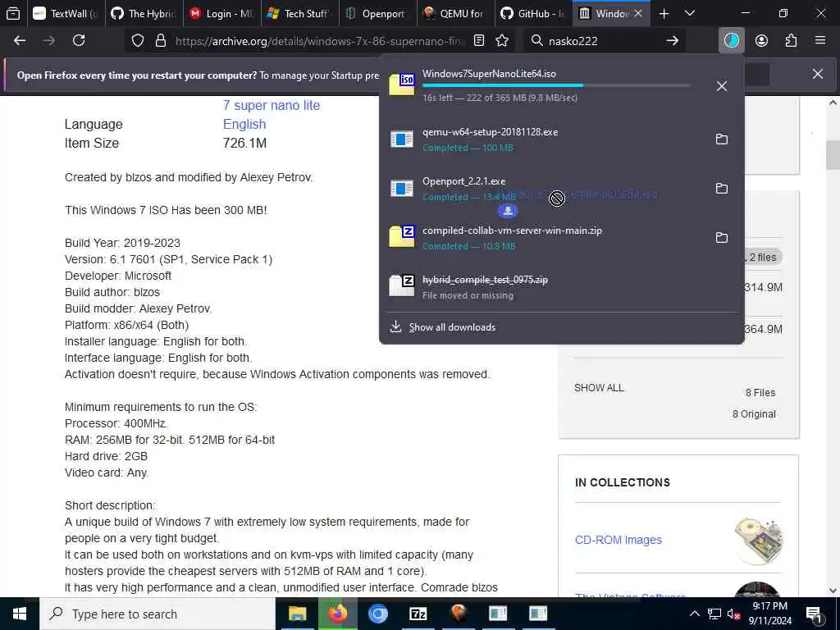Click the Windows7SuperNanoLite64.iso download progress bar

[x=556, y=85]
